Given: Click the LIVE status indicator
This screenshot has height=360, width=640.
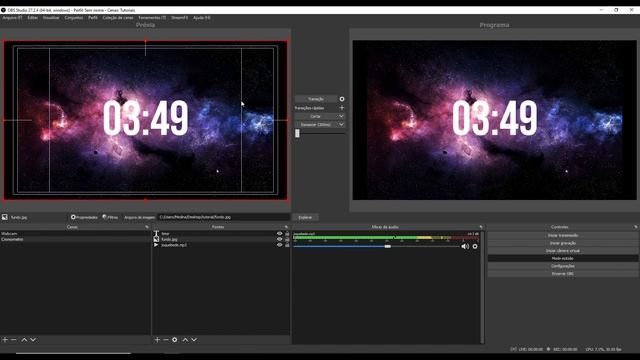Looking at the screenshot, I should [527, 349].
